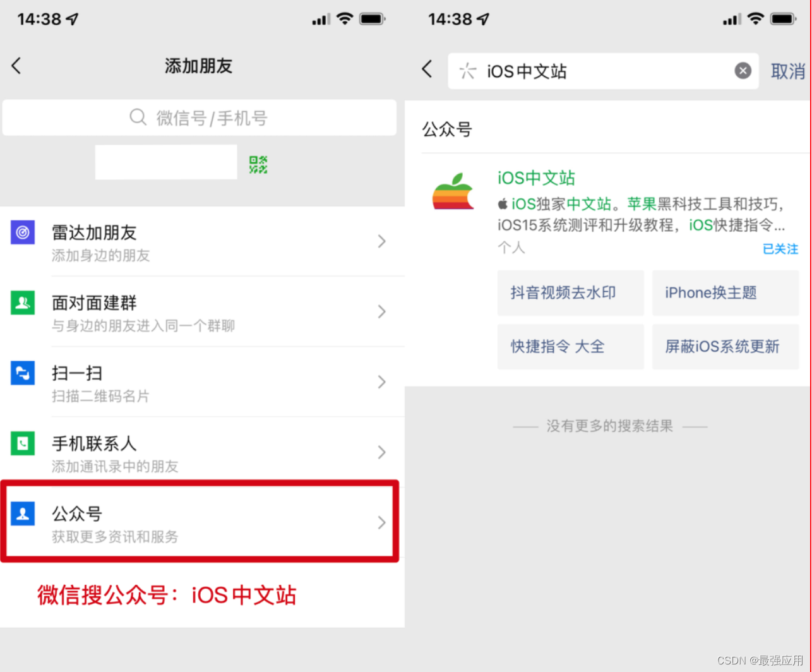Tap 取消 to cancel search
The width and height of the screenshot is (812, 672).
point(788,71)
